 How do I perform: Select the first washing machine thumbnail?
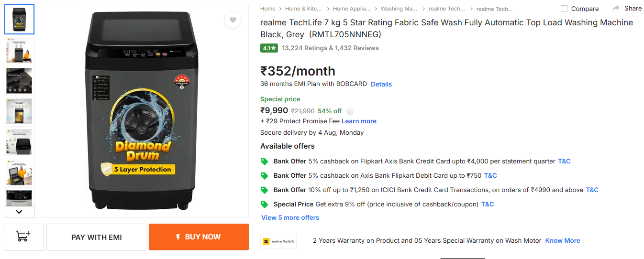pyautogui.click(x=20, y=20)
